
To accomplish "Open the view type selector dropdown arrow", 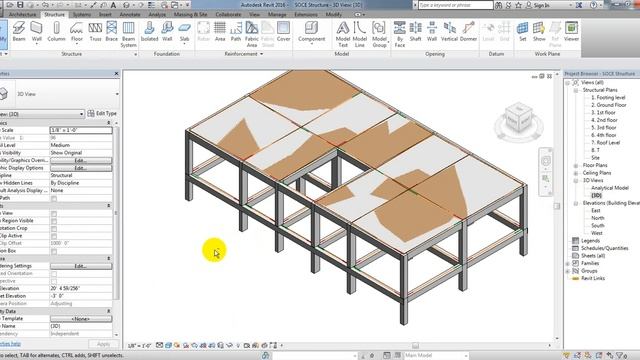I will 117,94.
